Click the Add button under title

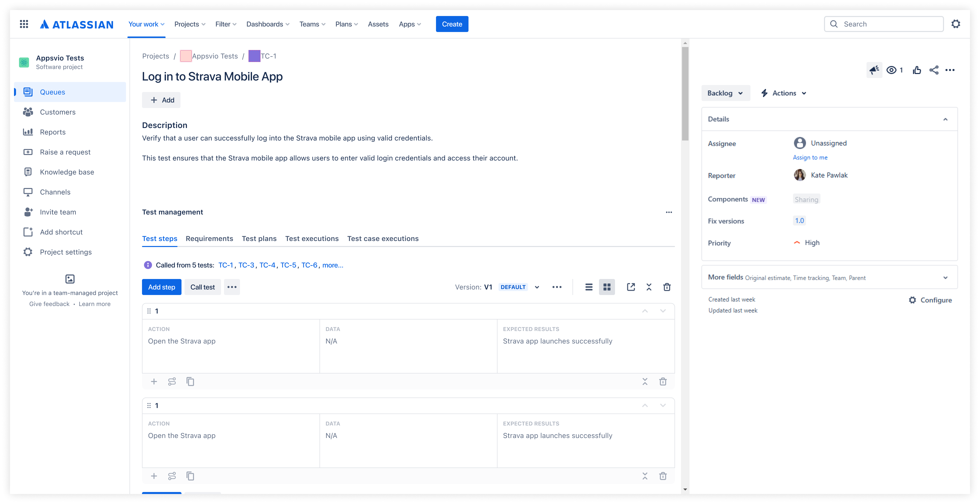click(x=161, y=100)
